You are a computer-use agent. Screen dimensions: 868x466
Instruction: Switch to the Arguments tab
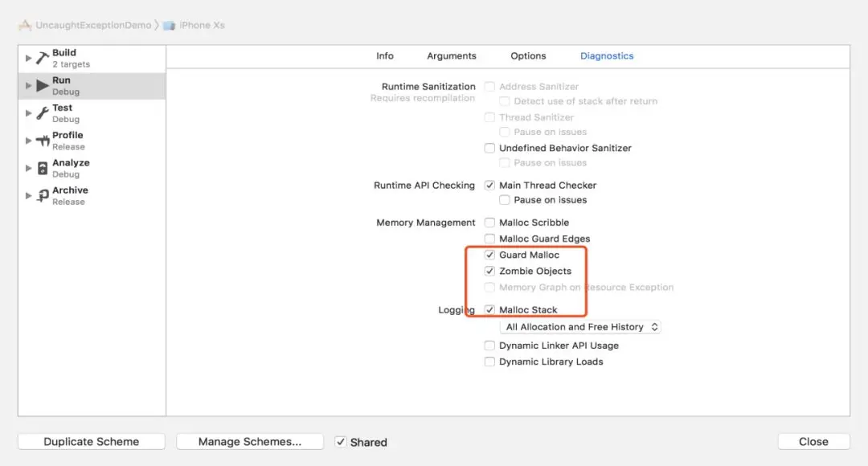click(x=452, y=56)
